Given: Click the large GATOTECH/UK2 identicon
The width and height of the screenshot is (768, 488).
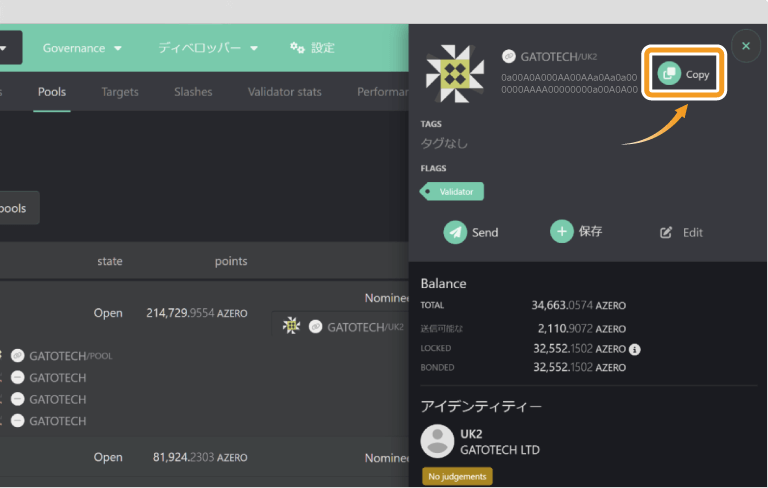Looking at the screenshot, I should pyautogui.click(x=455, y=74).
